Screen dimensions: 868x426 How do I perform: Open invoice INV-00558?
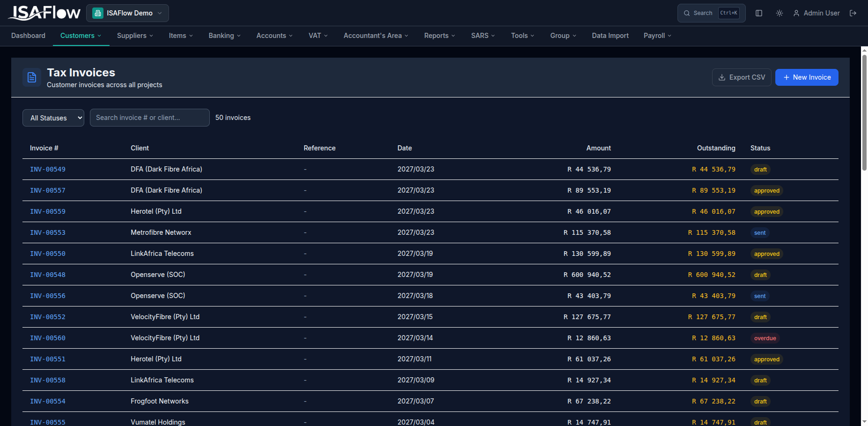[x=48, y=380]
